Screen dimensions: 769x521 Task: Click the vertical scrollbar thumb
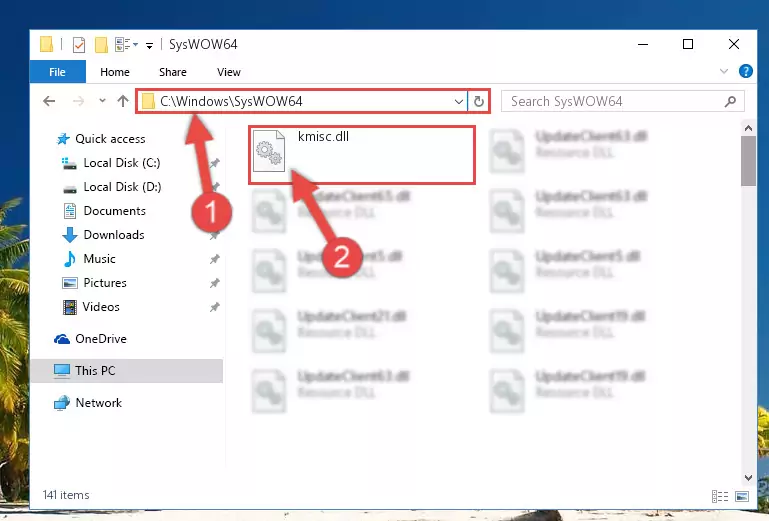(x=748, y=161)
